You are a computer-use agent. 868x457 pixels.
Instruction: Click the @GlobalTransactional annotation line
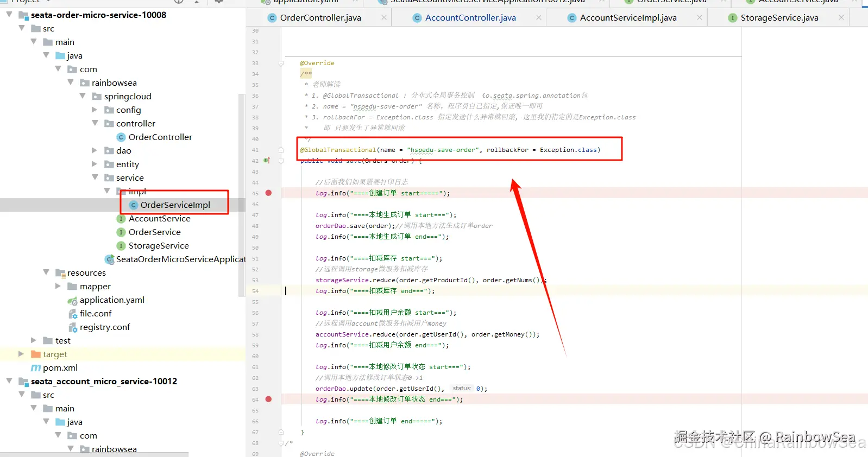[x=450, y=150]
